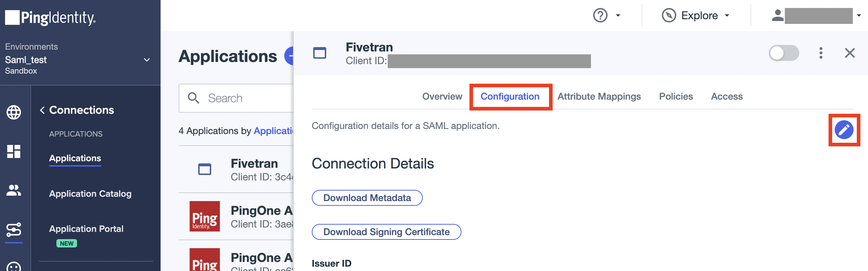
Task: Expand the Environments Saml_test dropdown
Action: 147,60
